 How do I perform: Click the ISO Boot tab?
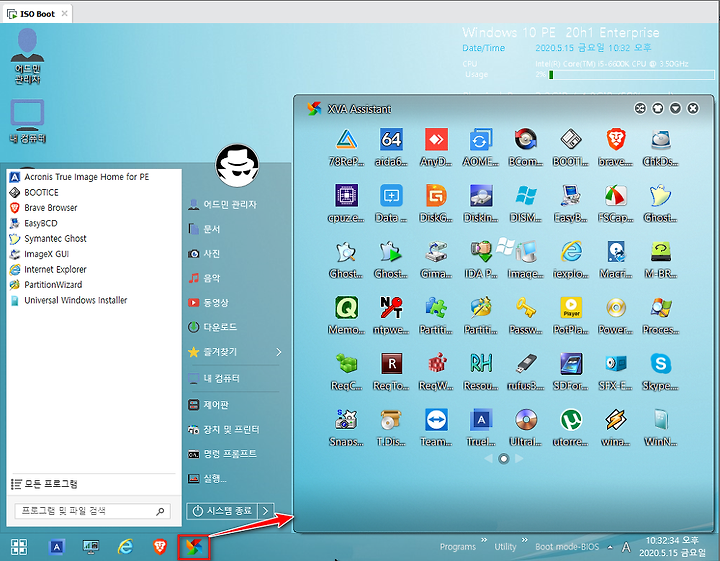(37, 14)
